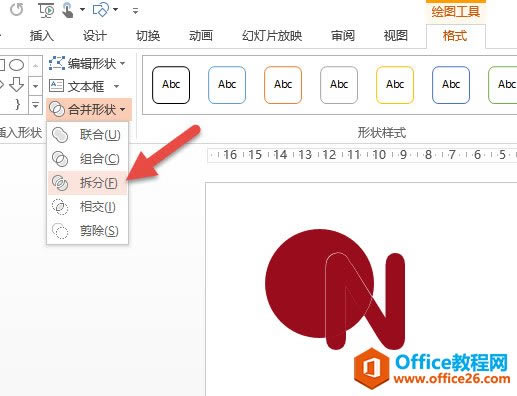Select the right brace shape
Screen dimensions: 517x396
(x=17, y=105)
